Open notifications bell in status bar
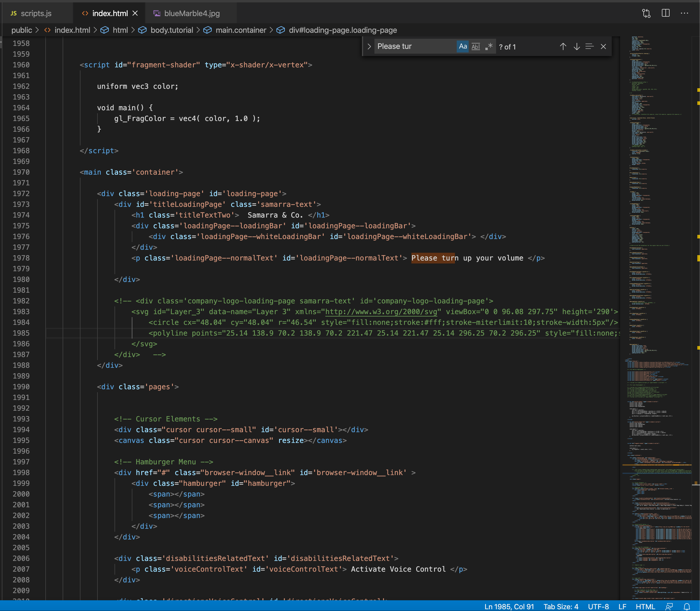This screenshot has height=611, width=700. [687, 607]
